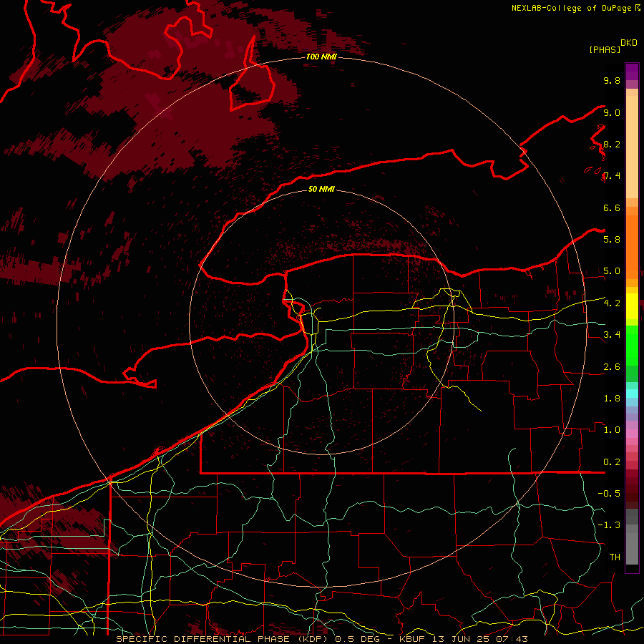Click the -1.3 color scale value

[x=609, y=525]
